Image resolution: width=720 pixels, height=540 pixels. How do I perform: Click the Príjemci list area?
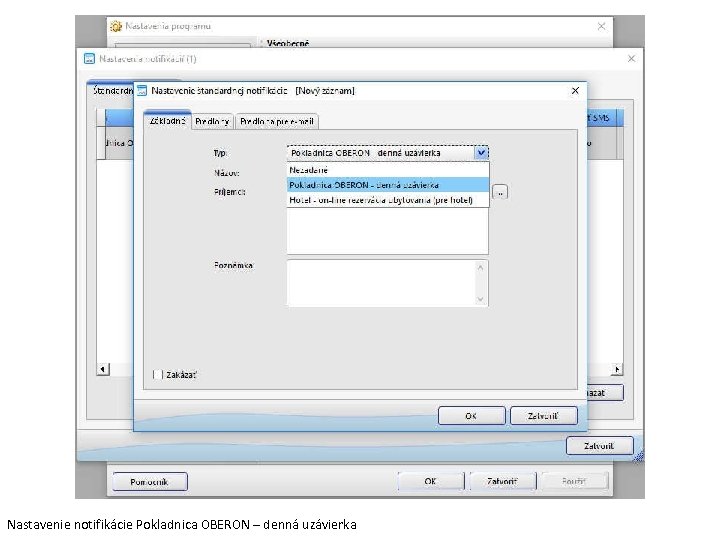pyautogui.click(x=388, y=231)
